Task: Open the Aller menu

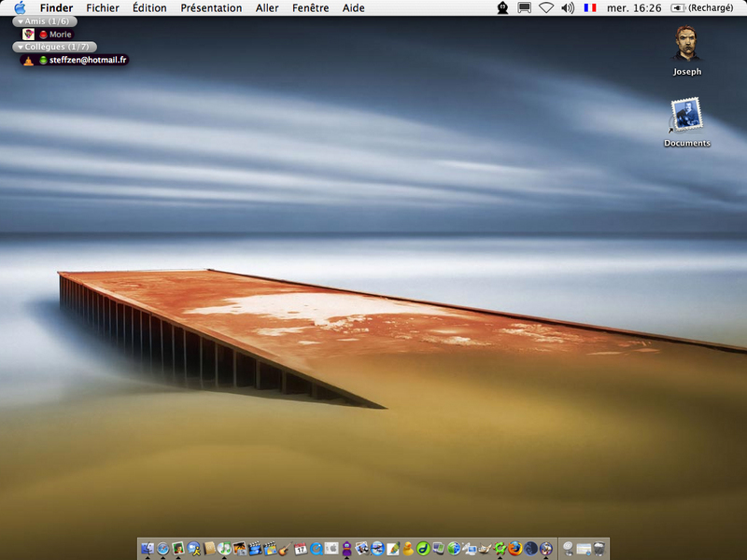Action: (x=267, y=8)
